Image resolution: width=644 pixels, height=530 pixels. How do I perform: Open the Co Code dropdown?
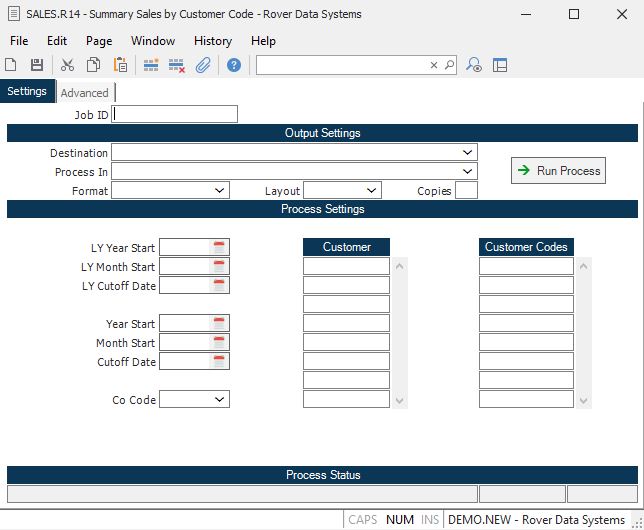(x=220, y=399)
